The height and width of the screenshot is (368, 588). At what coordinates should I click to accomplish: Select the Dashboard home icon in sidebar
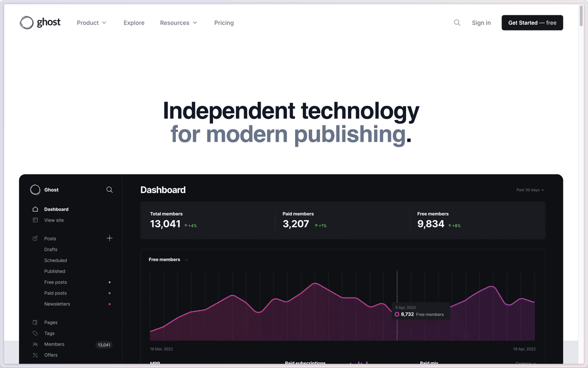35,209
